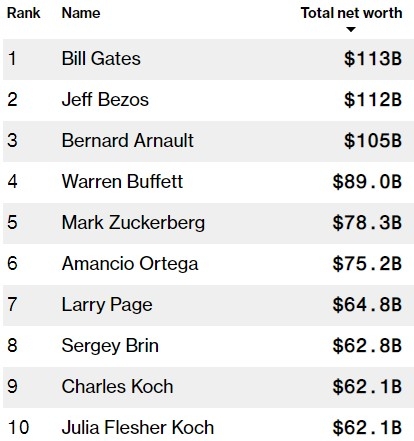The height and width of the screenshot is (441, 414).
Task: Select rank number 10 cell
Action: point(18,428)
